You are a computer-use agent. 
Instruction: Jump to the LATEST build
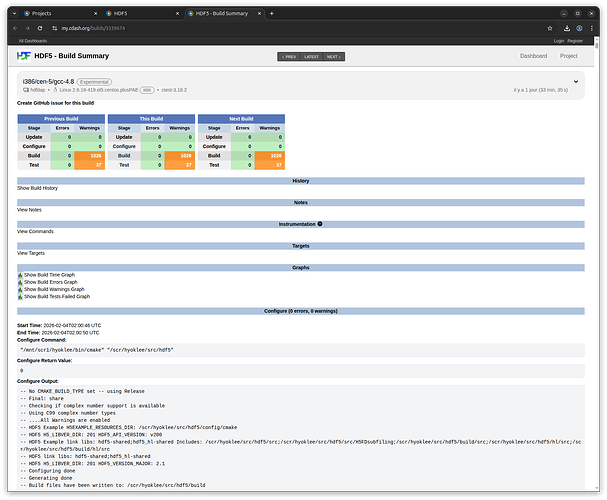(311, 57)
